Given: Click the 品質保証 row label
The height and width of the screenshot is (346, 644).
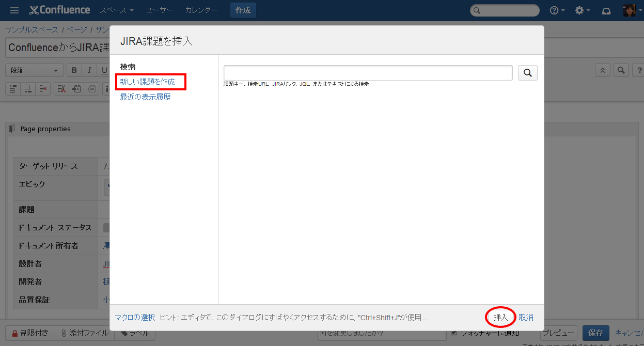Looking at the screenshot, I should coord(35,300).
